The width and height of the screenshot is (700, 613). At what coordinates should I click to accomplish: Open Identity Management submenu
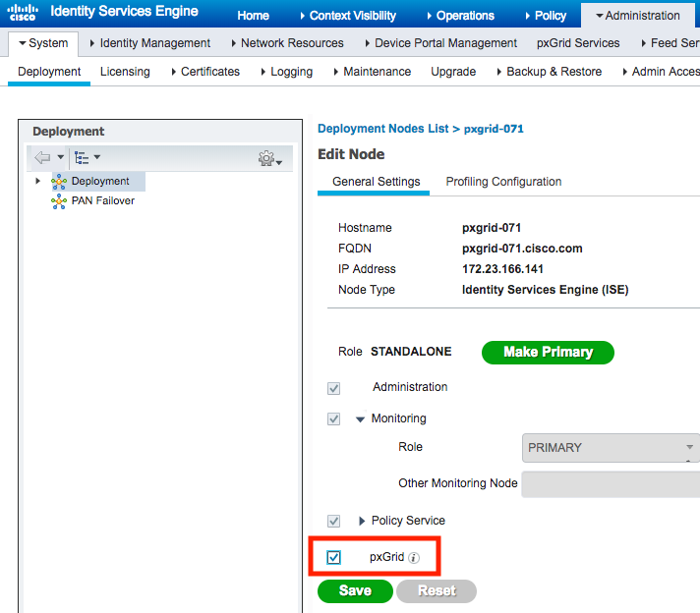(x=150, y=43)
